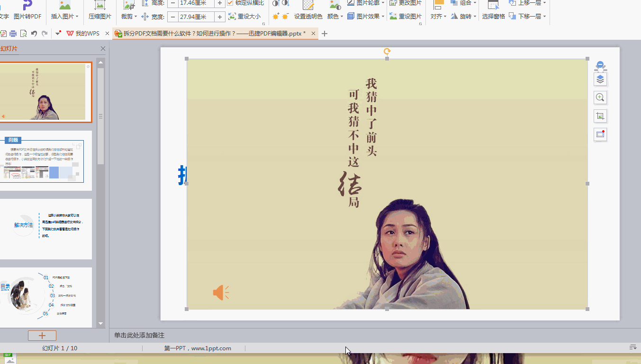Close the 我的WPS tab
The image size is (641, 364).
[107, 34]
